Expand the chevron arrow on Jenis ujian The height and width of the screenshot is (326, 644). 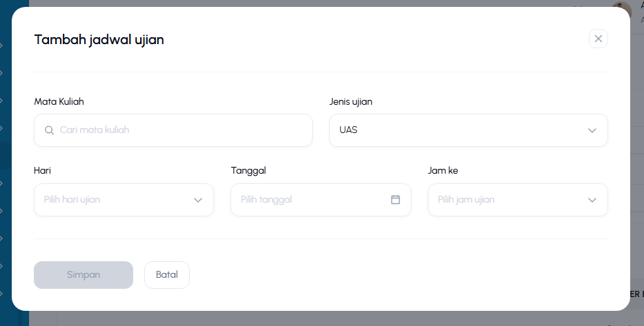pyautogui.click(x=592, y=130)
